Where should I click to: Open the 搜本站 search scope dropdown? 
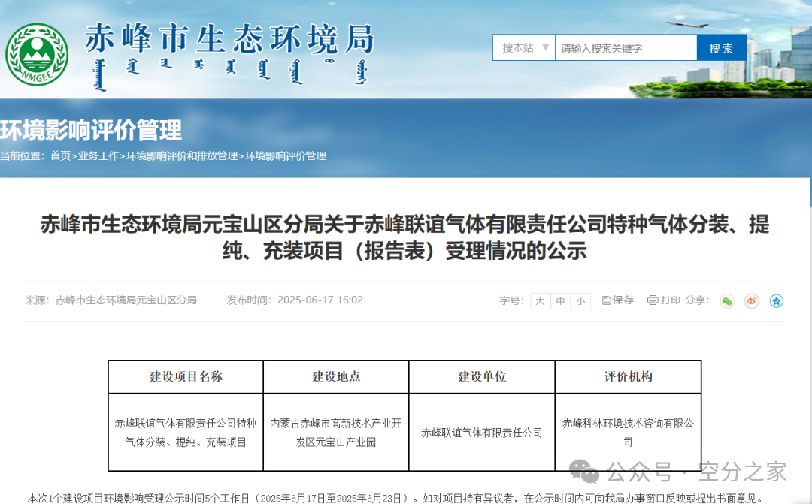click(524, 47)
